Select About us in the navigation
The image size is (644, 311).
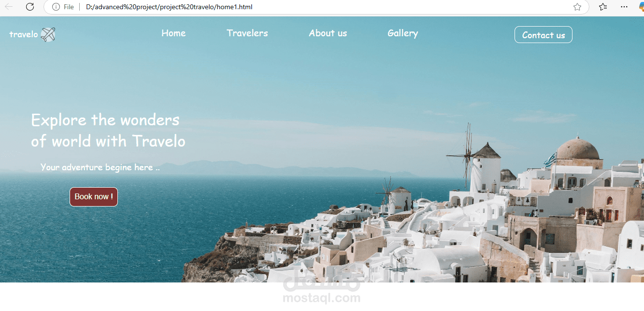328,33
